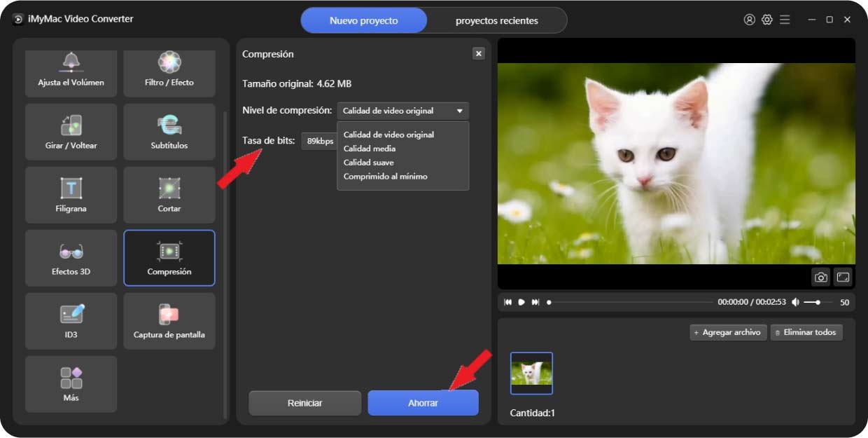Select the kitten video thumbnail
The image size is (868, 438).
click(x=531, y=373)
